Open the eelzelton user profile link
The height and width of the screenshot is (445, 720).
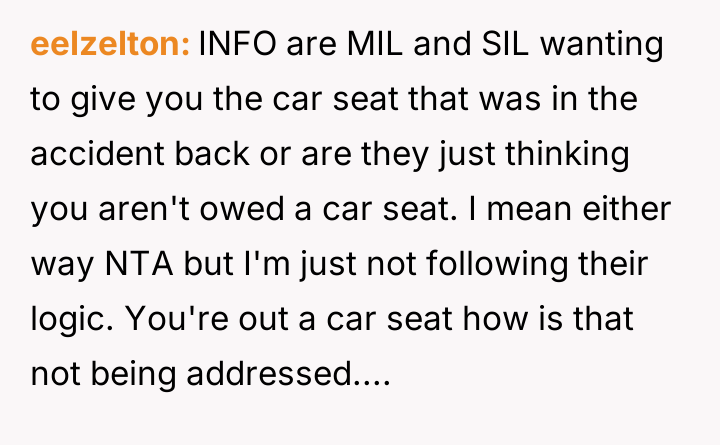tap(110, 45)
